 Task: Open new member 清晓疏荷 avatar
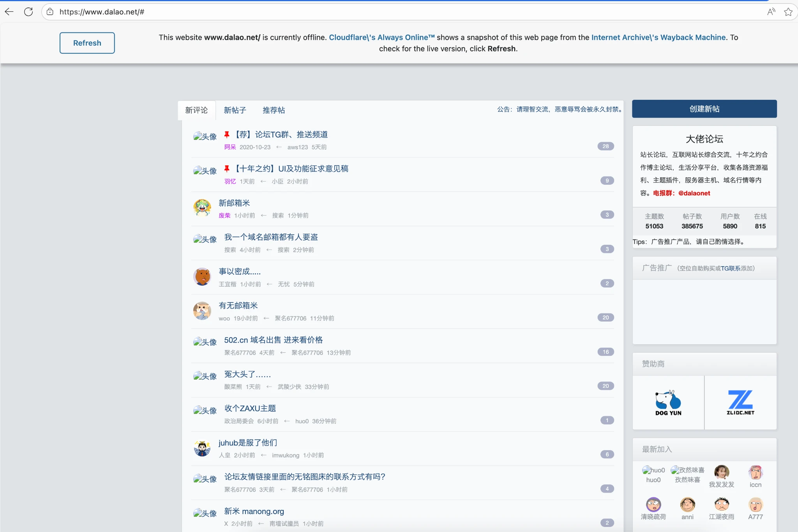click(653, 504)
